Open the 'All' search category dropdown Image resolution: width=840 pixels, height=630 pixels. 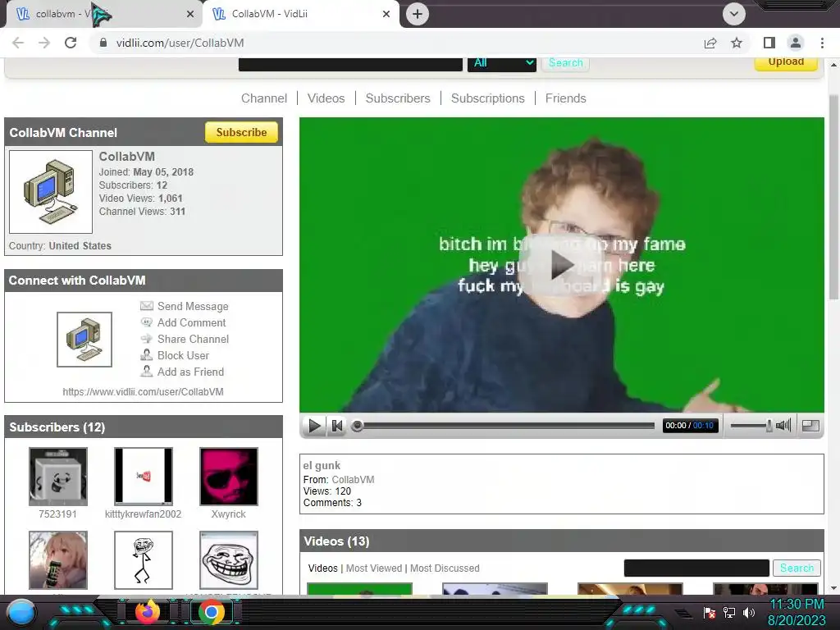[x=502, y=63]
